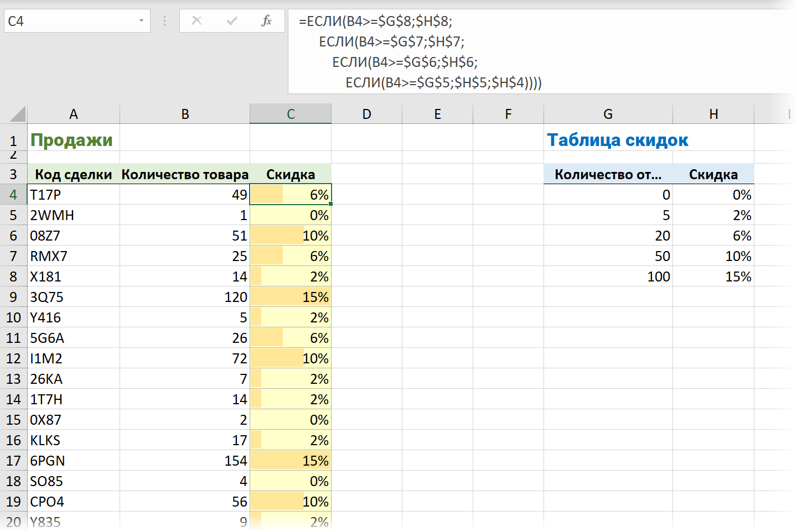Click the formula bar options dots
Image resolution: width=797 pixels, height=532 pixels.
coord(164,21)
